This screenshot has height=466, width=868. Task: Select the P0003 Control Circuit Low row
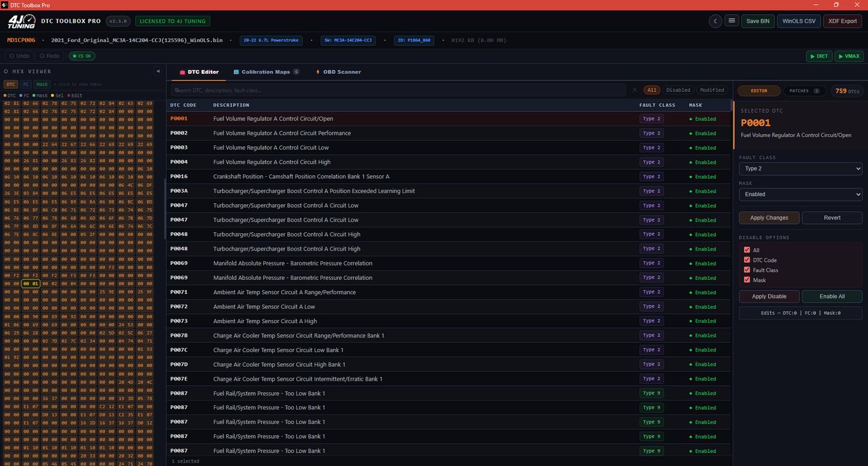[x=448, y=148]
